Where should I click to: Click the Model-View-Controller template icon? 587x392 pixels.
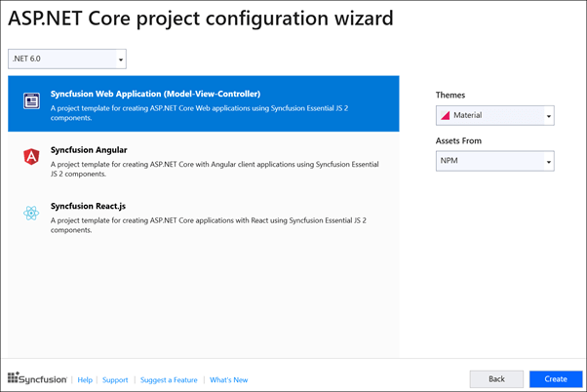point(31,100)
